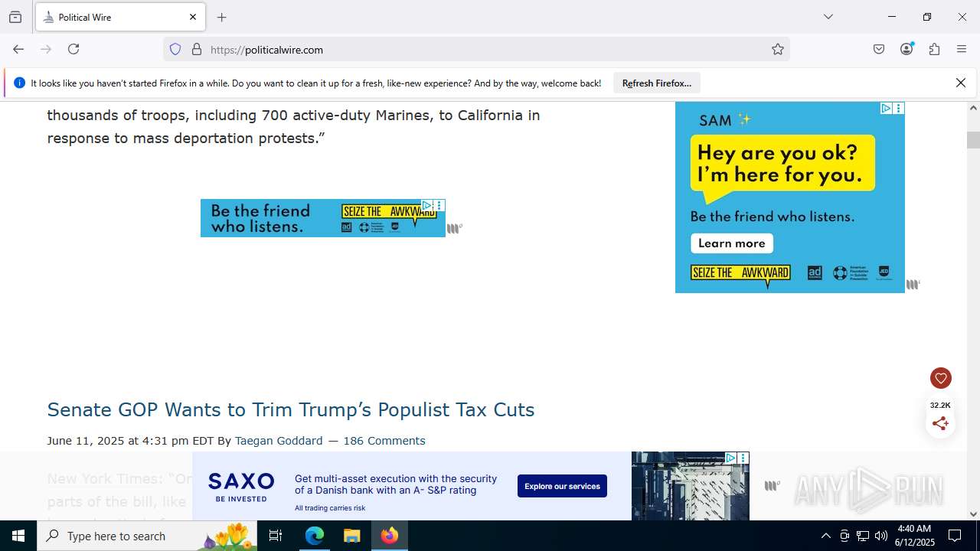
Task: Click the vertical scrollbar thumb
Action: coord(974,140)
